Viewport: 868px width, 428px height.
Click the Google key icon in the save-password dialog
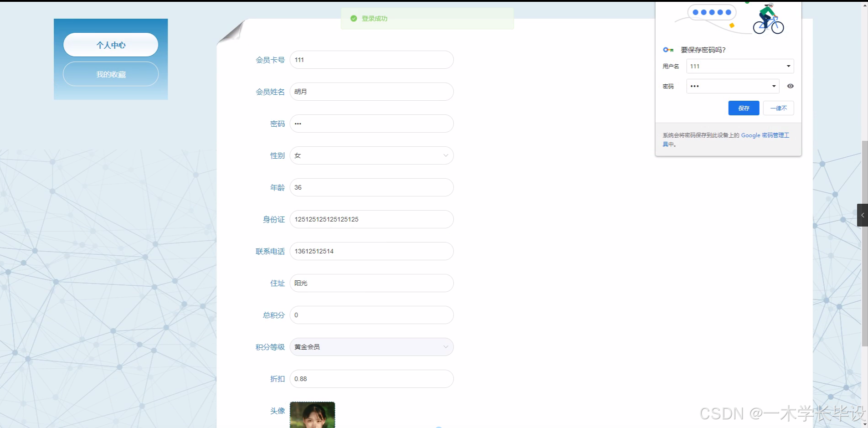[x=668, y=50]
